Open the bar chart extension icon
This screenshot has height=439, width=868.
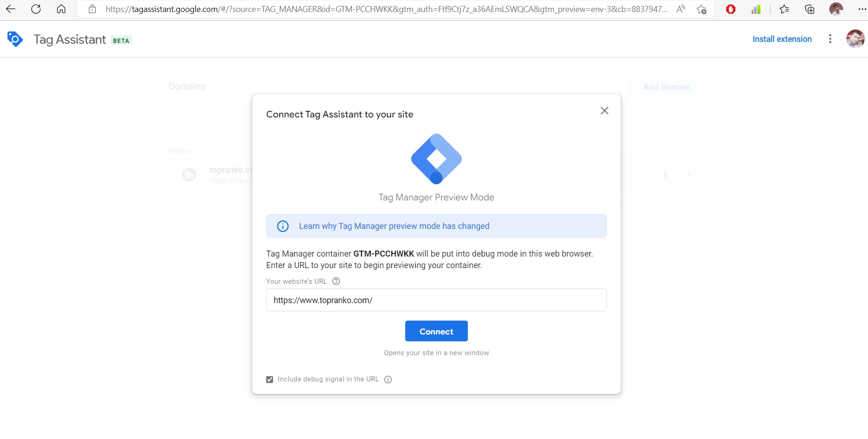tap(756, 9)
